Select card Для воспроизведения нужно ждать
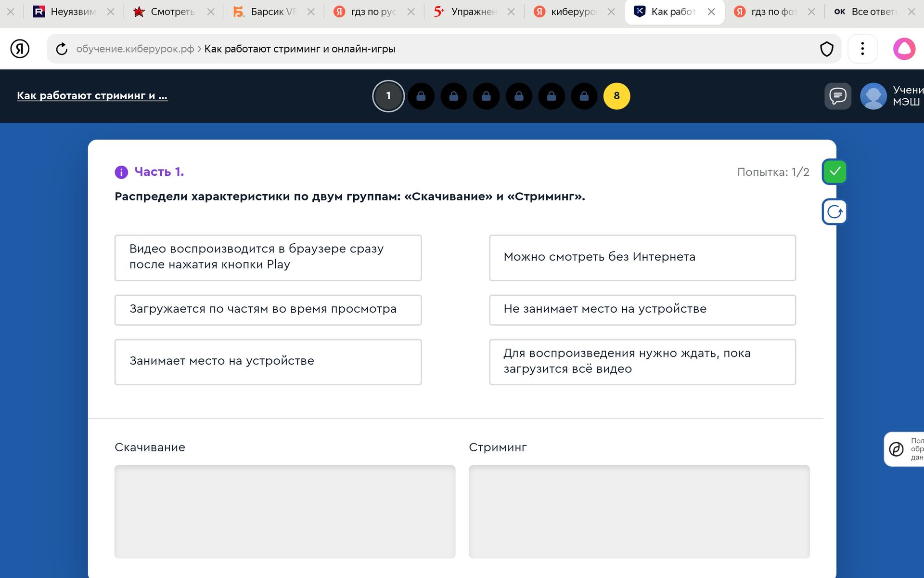This screenshot has width=924, height=578. point(642,362)
